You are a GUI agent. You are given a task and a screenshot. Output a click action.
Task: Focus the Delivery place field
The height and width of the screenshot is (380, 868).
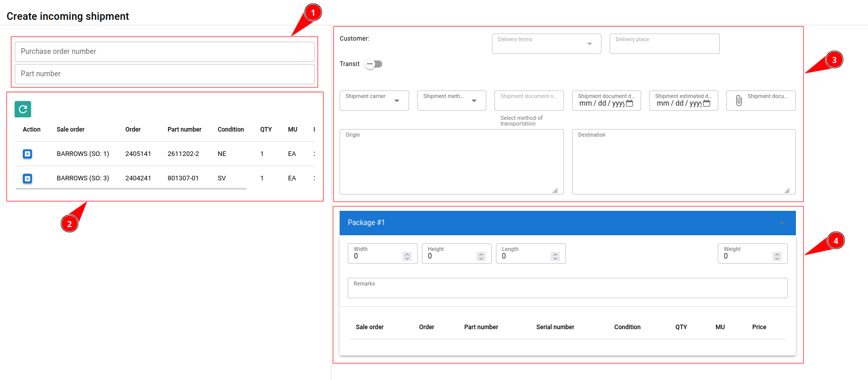(x=664, y=44)
